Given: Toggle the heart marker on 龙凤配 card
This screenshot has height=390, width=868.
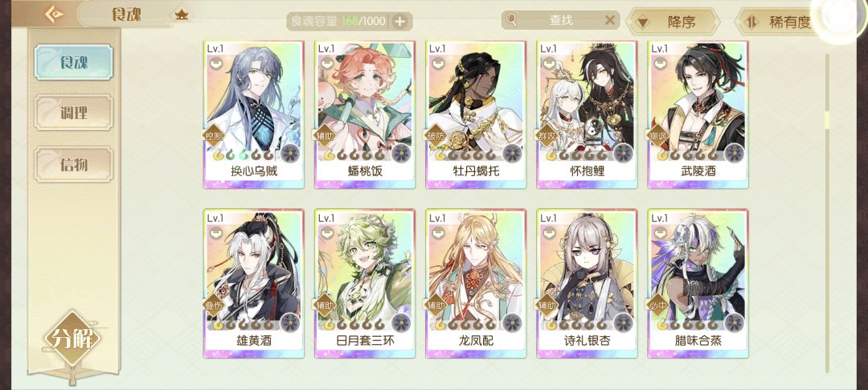Looking at the screenshot, I should tap(438, 232).
